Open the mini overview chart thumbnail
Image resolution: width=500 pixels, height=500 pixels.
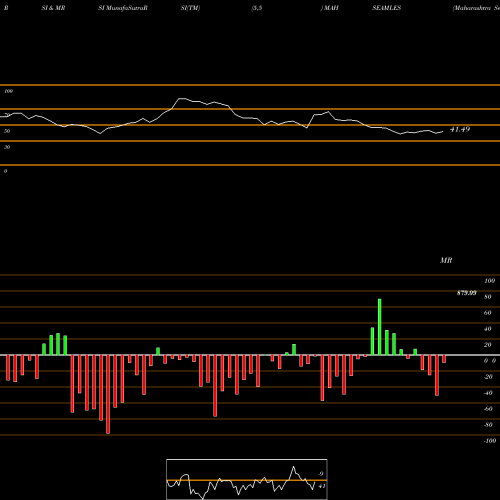(x=247, y=479)
